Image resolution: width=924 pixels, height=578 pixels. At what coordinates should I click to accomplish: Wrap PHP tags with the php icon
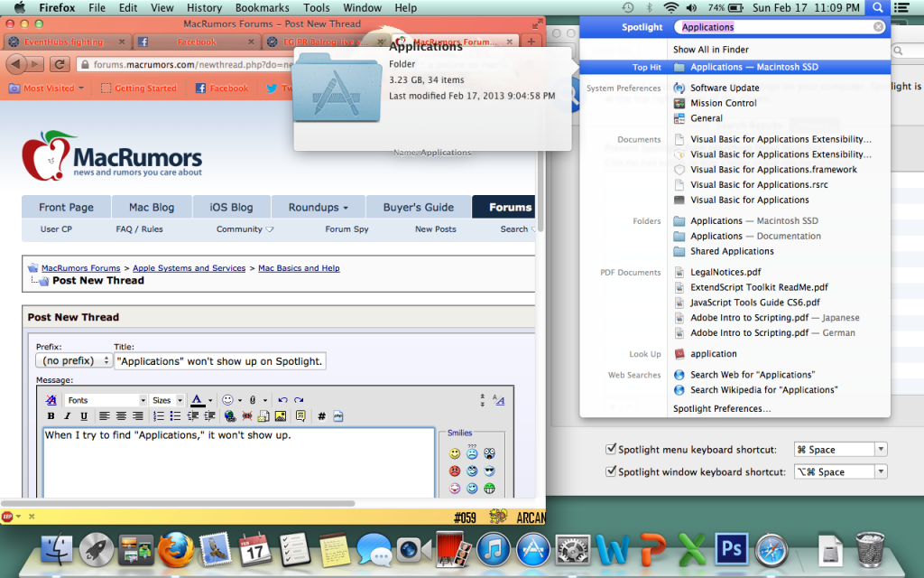[337, 416]
